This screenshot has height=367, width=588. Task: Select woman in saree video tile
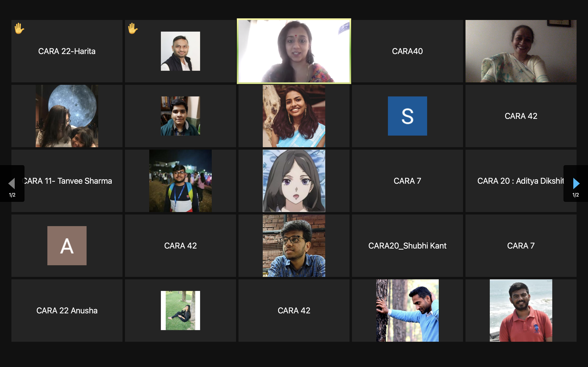pyautogui.click(x=521, y=51)
